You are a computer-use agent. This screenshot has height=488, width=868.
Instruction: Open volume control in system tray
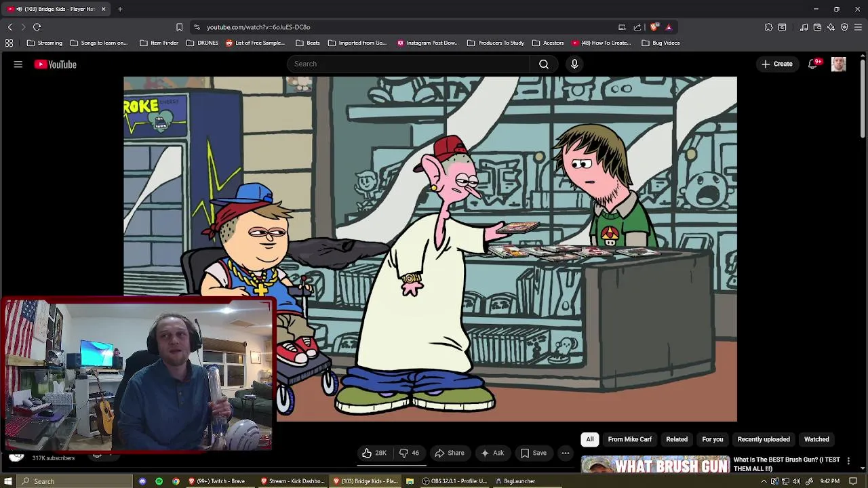point(797,481)
